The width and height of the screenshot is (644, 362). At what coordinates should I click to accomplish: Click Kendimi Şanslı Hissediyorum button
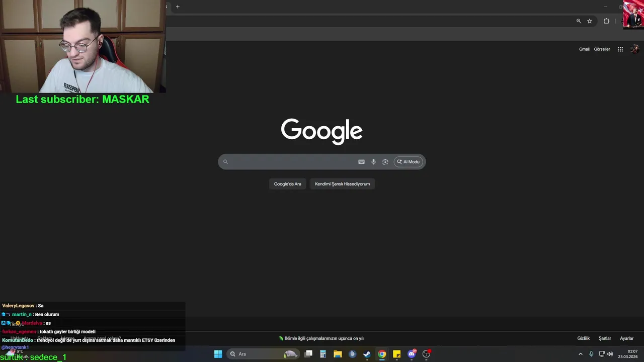coord(343,184)
